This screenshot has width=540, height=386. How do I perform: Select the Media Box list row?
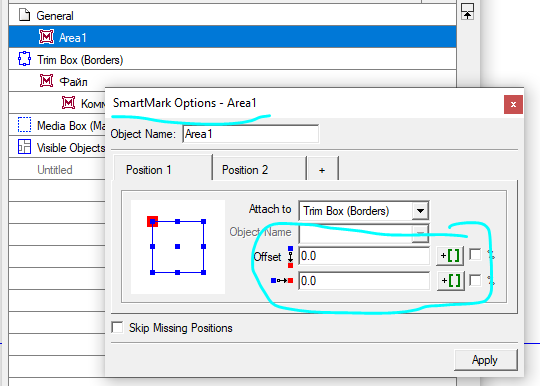tap(57, 125)
